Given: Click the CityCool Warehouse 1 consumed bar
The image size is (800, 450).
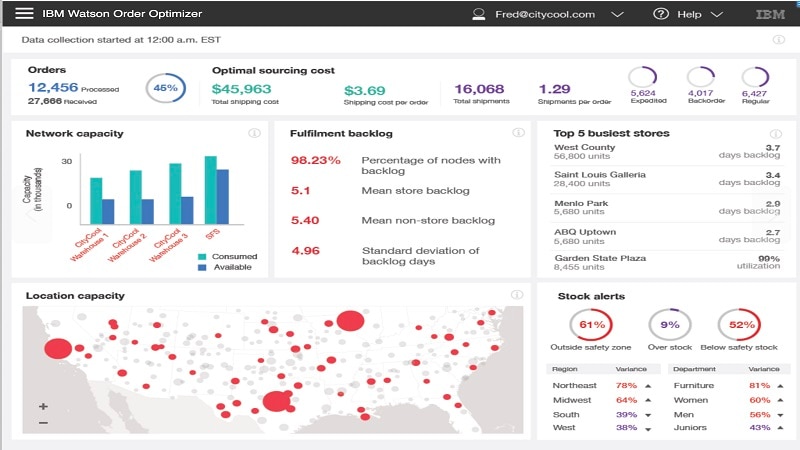Looking at the screenshot, I should (x=96, y=201).
